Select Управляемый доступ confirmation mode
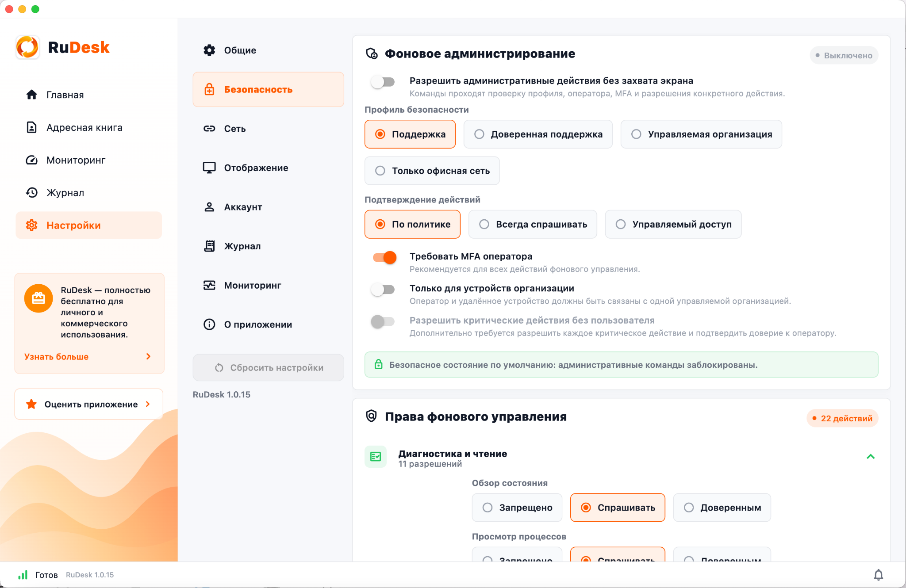Viewport: 906px width, 588px height. (673, 224)
